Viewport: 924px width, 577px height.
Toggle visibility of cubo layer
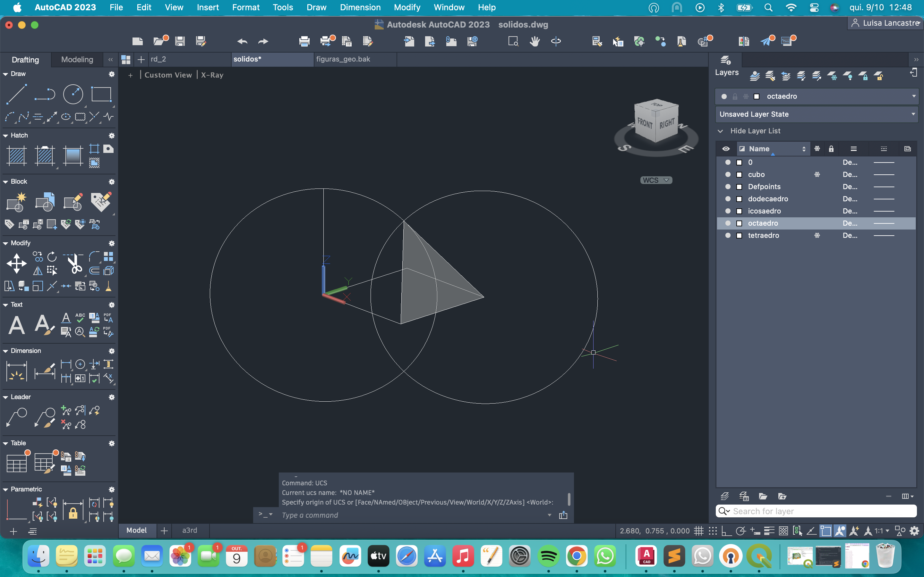pyautogui.click(x=728, y=174)
